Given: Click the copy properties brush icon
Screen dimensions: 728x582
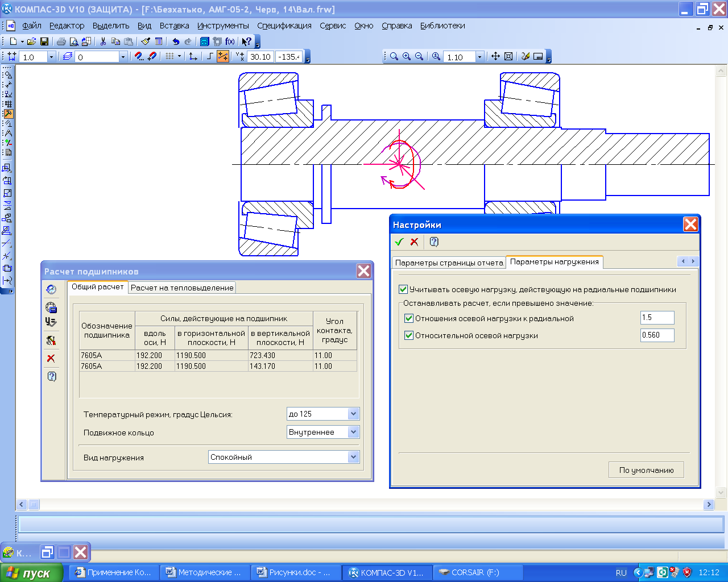Looking at the screenshot, I should point(146,41).
